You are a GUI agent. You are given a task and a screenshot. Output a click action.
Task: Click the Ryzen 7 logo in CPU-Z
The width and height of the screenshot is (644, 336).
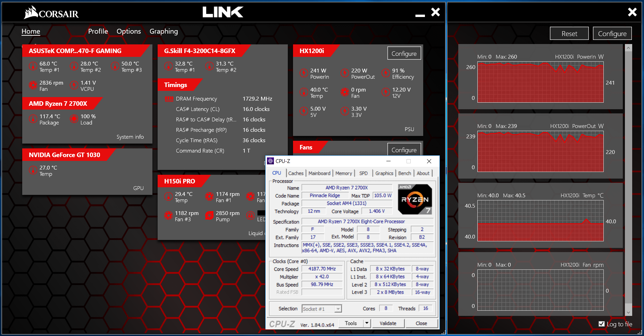415,199
